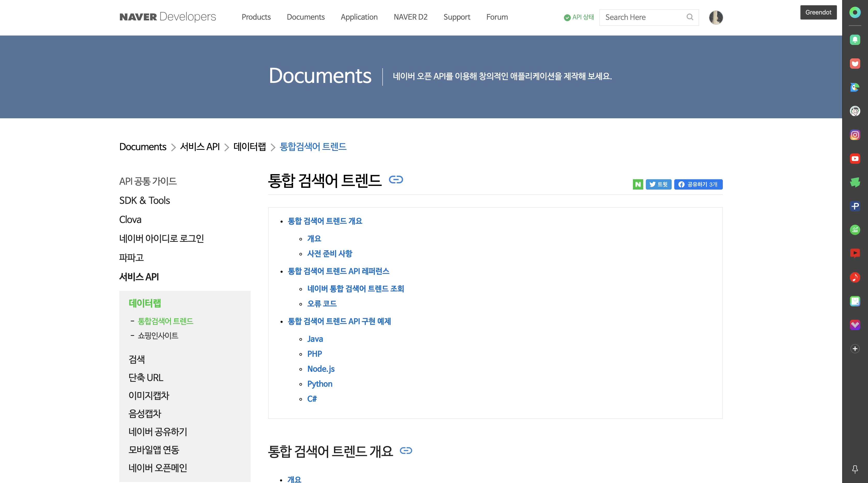This screenshot has width=868, height=483.
Task: Click the search magnifier icon
Action: [x=690, y=17]
